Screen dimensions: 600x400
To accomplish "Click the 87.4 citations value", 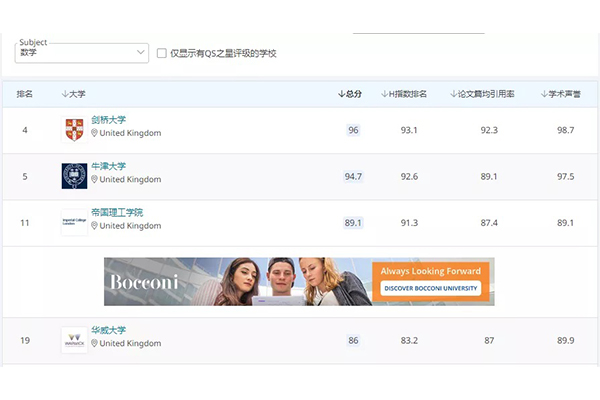I will [489, 223].
